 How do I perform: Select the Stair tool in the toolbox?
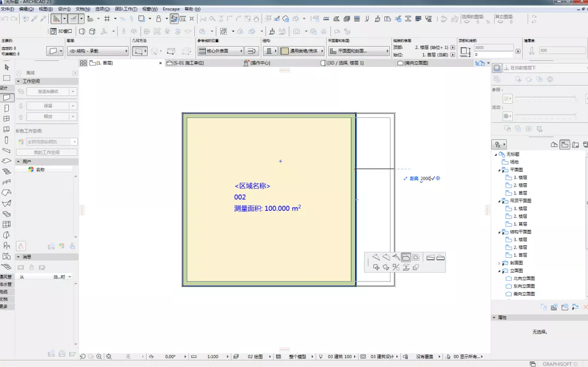coord(7,172)
